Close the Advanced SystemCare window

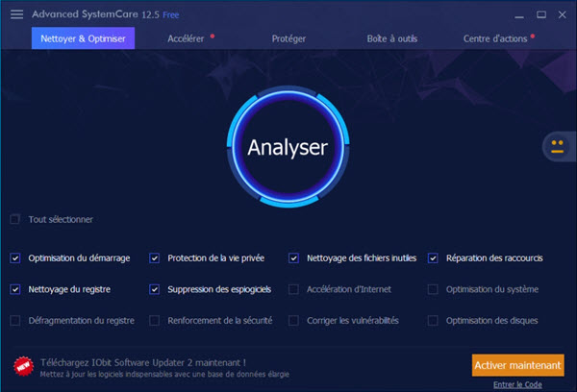(562, 14)
